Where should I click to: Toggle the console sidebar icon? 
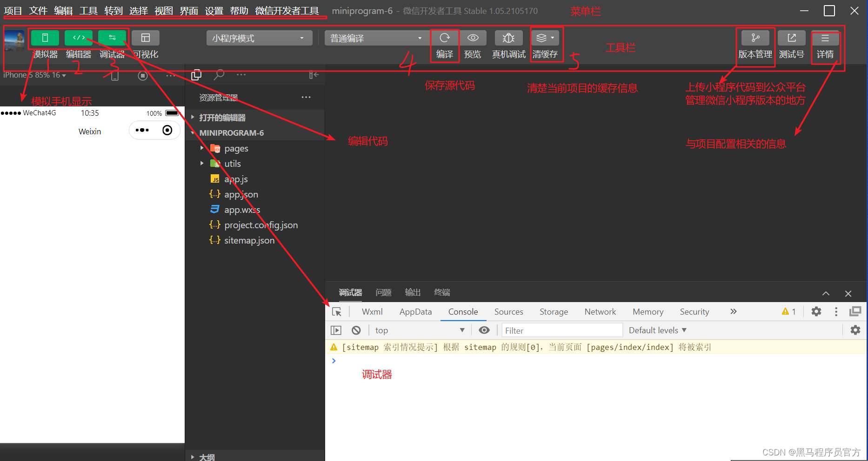coord(336,330)
